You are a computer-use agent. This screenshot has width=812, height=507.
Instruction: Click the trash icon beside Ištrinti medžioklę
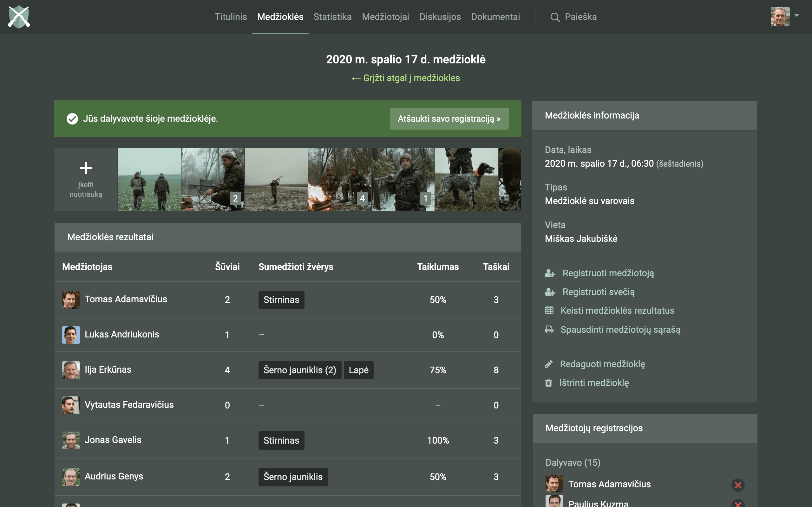(x=548, y=382)
